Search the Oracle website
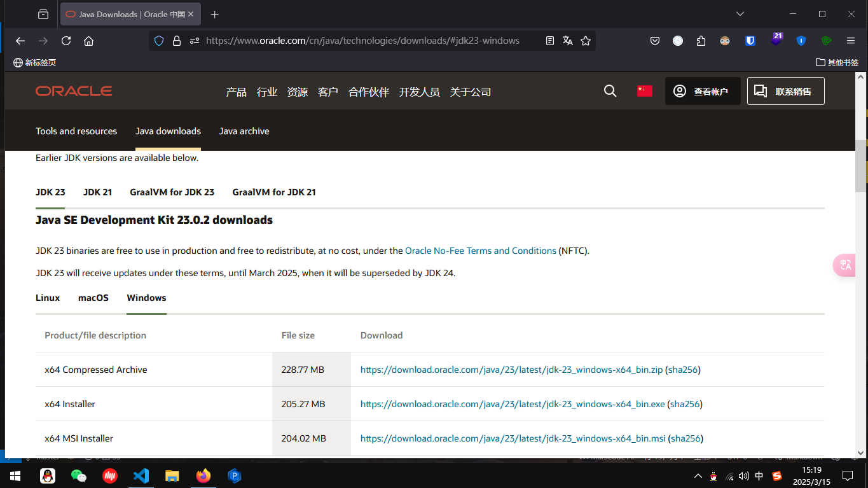This screenshot has width=868, height=488. pos(610,91)
